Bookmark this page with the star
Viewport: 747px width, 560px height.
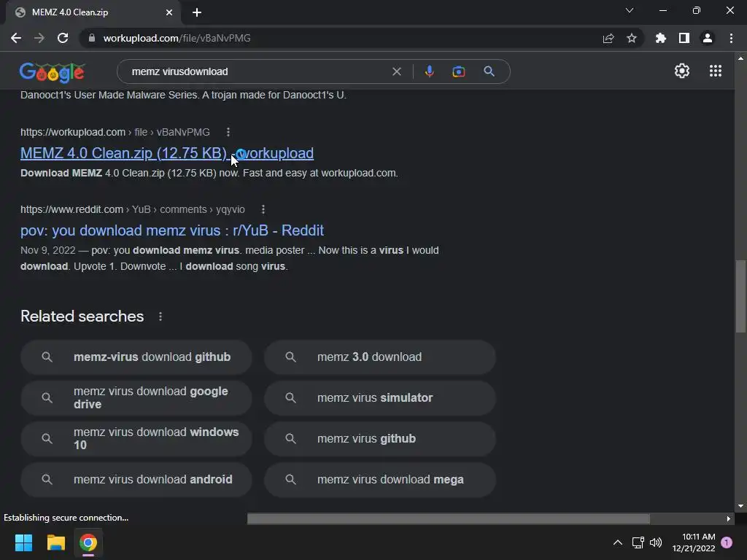632,38
